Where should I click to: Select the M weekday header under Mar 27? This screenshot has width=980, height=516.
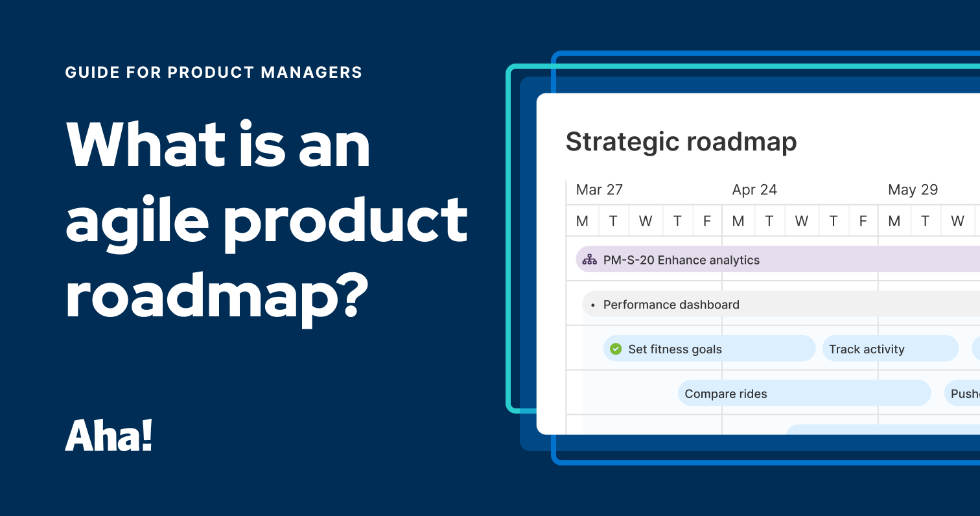pyautogui.click(x=581, y=220)
